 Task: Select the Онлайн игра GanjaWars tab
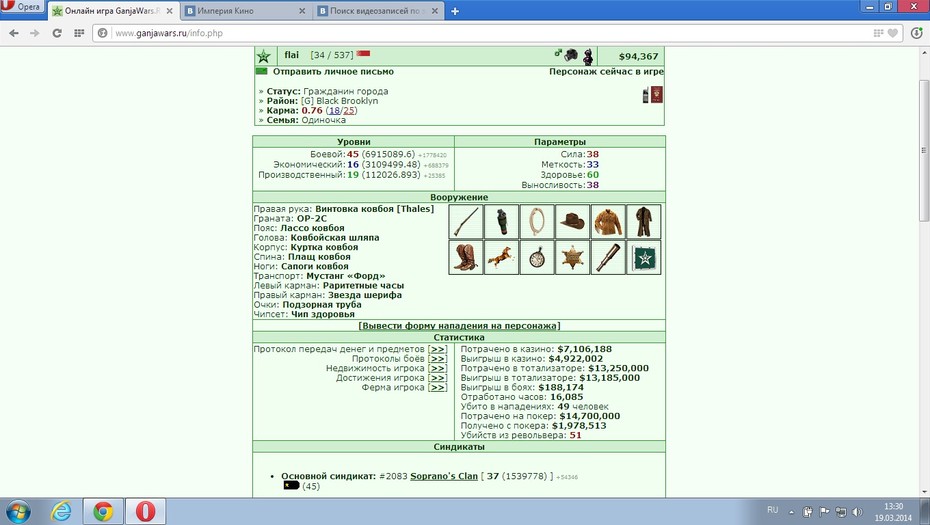click(113, 11)
